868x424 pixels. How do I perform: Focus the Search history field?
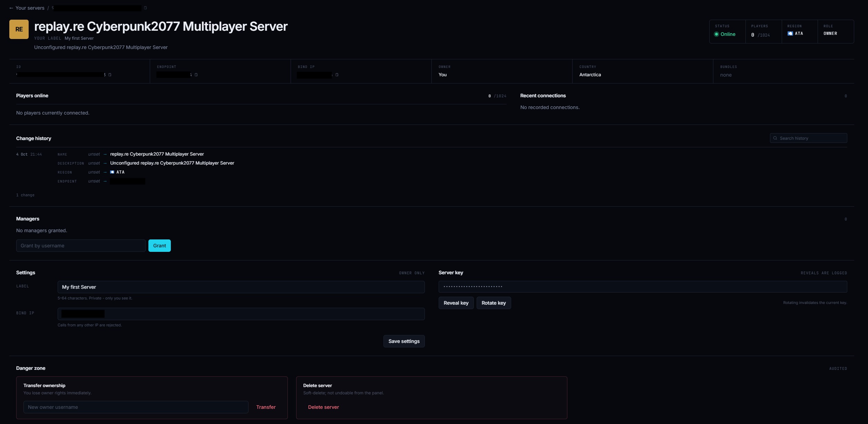(808, 138)
